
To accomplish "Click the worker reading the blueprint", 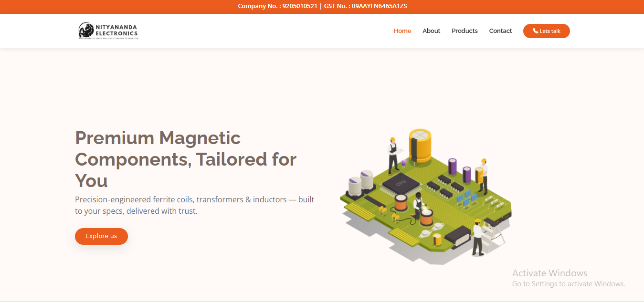I will 393,155.
